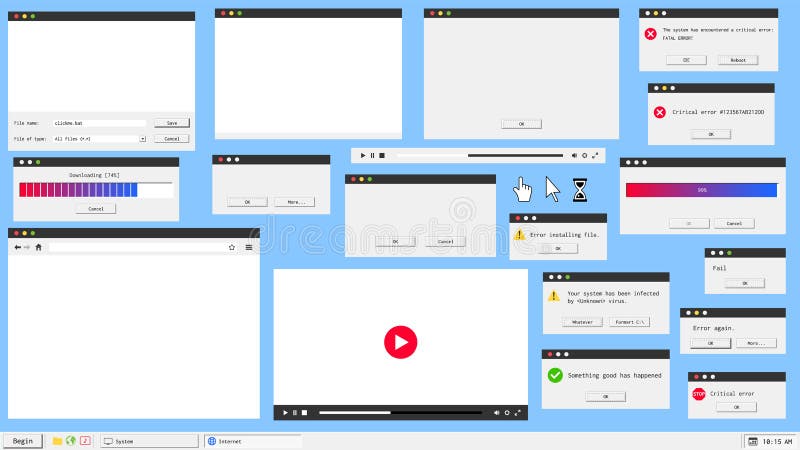Image resolution: width=800 pixels, height=450 pixels.
Task: Switch to the Internet taskbar item
Action: [253, 441]
